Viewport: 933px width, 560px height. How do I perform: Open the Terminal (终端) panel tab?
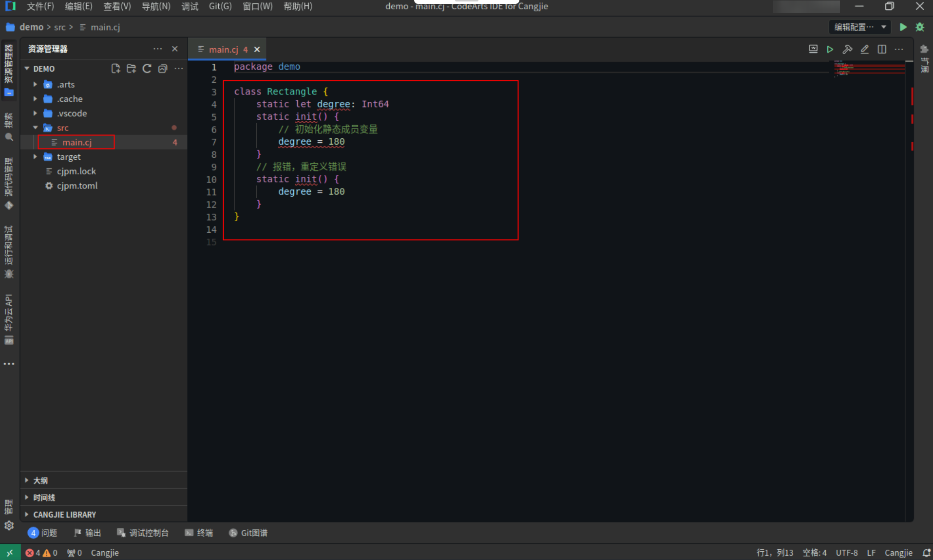click(x=199, y=533)
